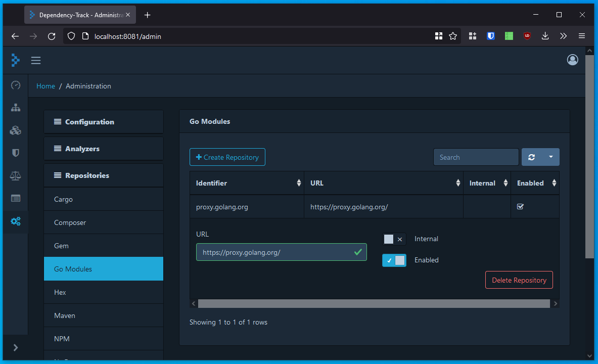
Task: Sort table by Identifier column
Action: pos(247,183)
